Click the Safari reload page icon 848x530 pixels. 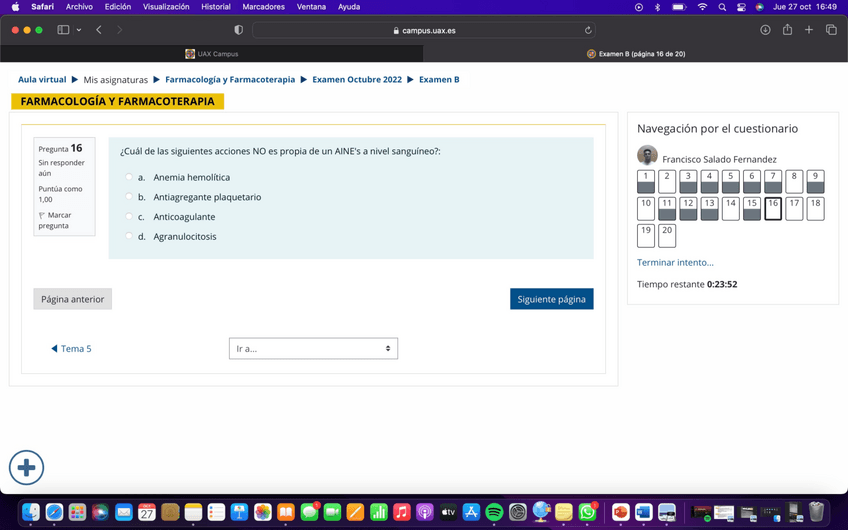pyautogui.click(x=588, y=30)
